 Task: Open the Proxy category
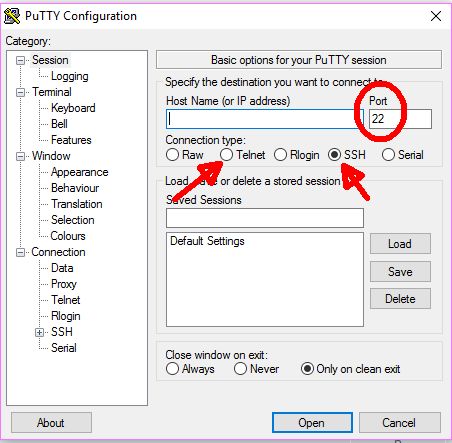(x=64, y=284)
